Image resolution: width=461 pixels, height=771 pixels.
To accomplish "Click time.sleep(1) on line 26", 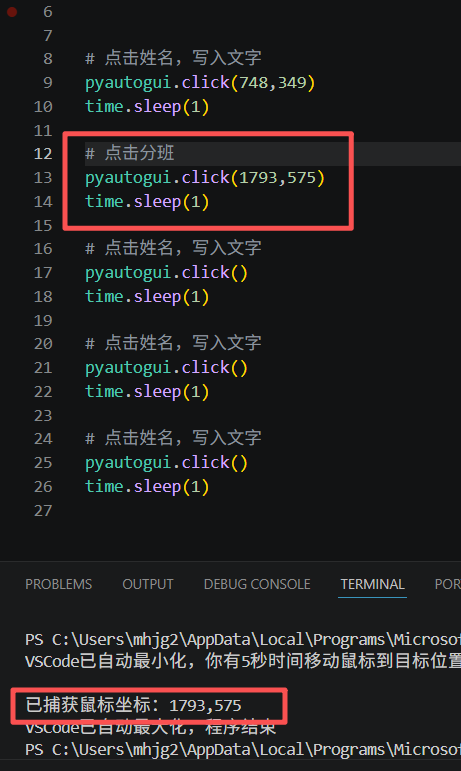I will (x=147, y=486).
